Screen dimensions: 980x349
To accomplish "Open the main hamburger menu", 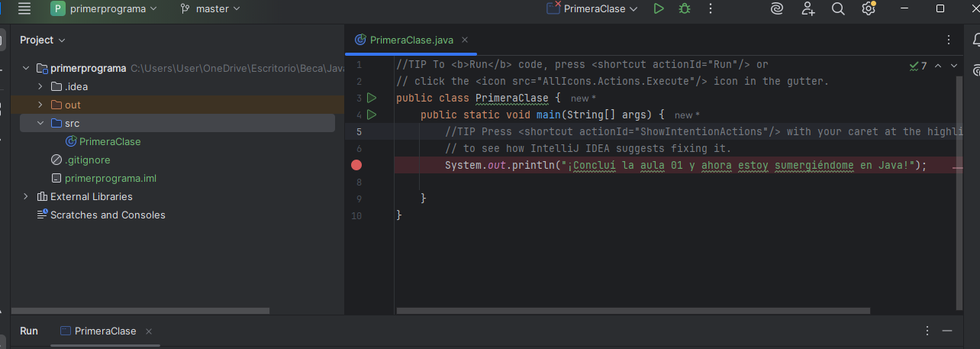I will tap(24, 9).
